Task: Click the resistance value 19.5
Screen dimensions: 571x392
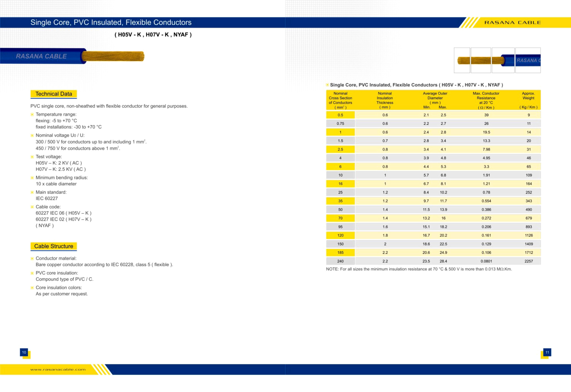Action: tap(486, 132)
